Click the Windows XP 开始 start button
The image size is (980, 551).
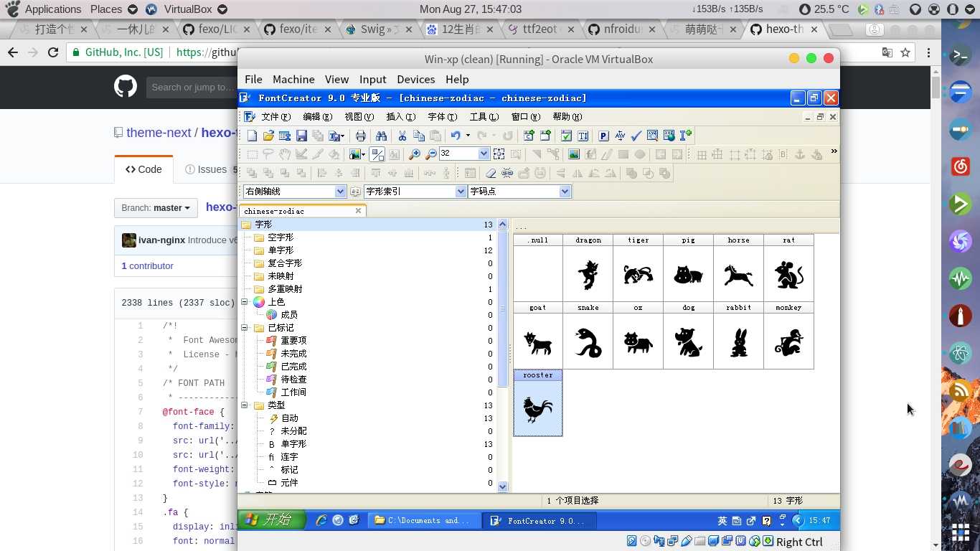pyautogui.click(x=272, y=520)
